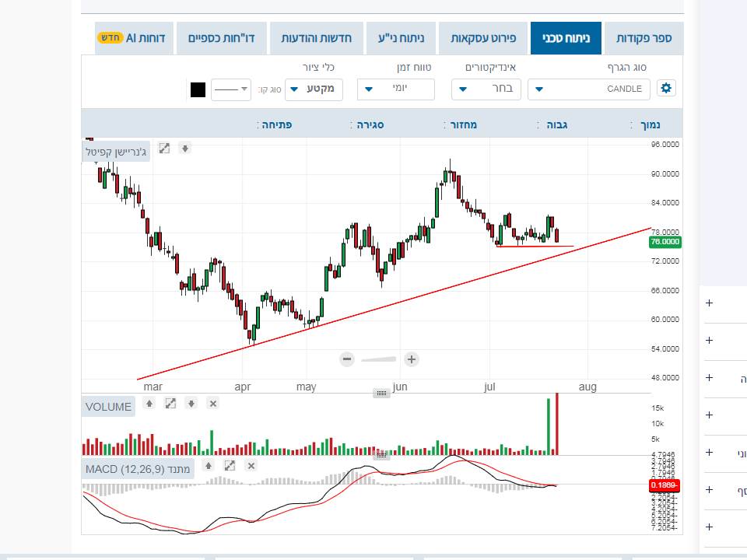Maximize the VOLUME panel
Screen dimensions: 747x560
[x=170, y=404]
